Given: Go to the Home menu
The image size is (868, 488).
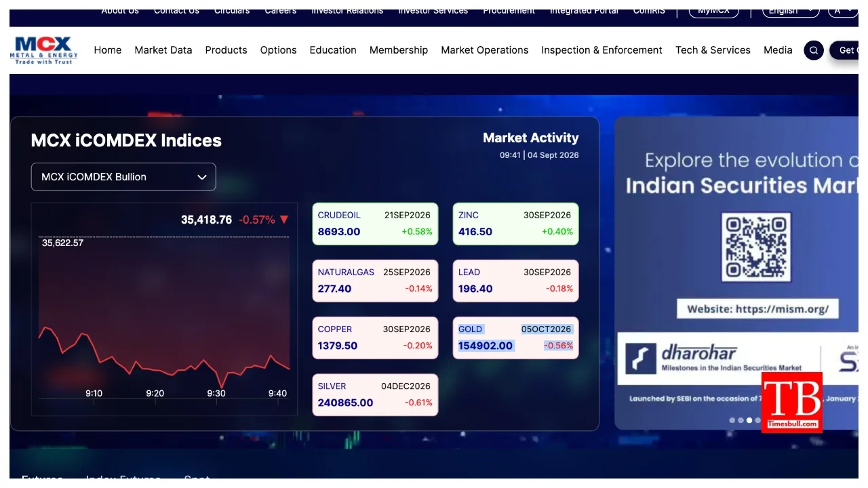Looking at the screenshot, I should pyautogui.click(x=108, y=50).
